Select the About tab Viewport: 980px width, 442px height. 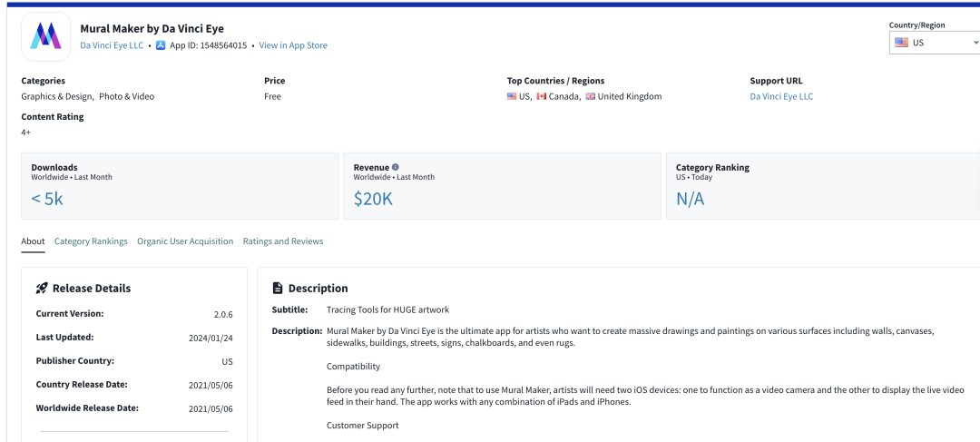(x=34, y=241)
